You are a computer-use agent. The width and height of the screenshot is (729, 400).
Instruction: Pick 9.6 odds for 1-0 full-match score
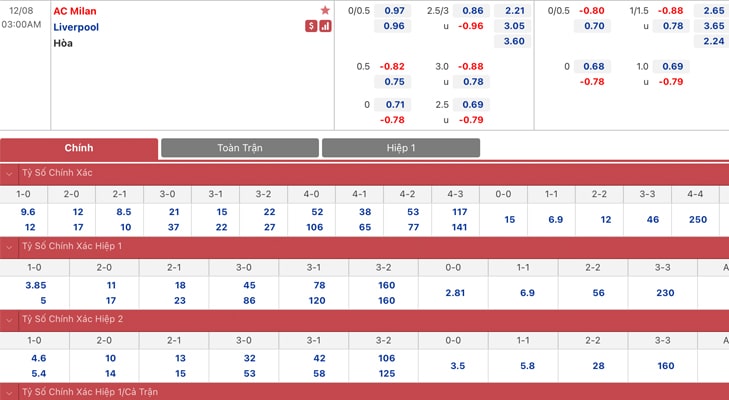(28, 212)
